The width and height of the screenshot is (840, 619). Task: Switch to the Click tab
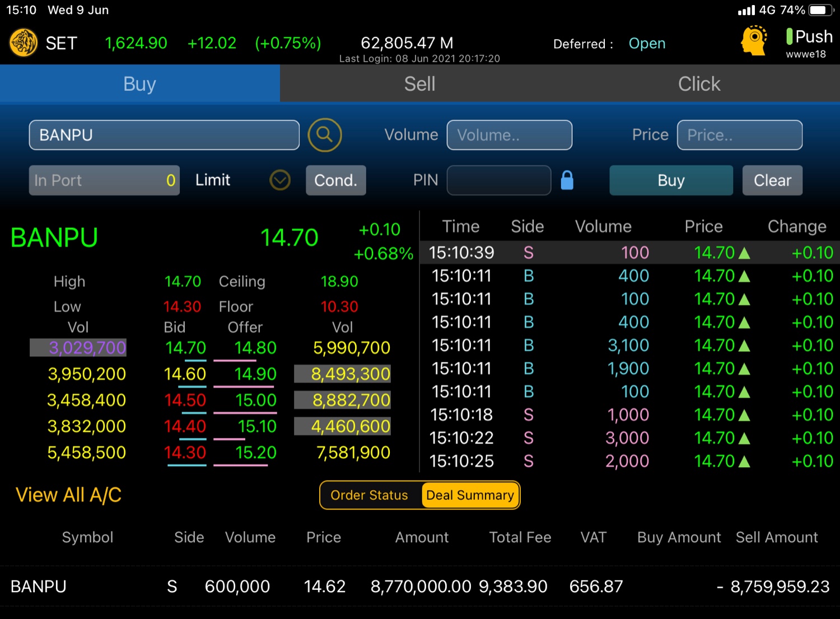tap(699, 83)
